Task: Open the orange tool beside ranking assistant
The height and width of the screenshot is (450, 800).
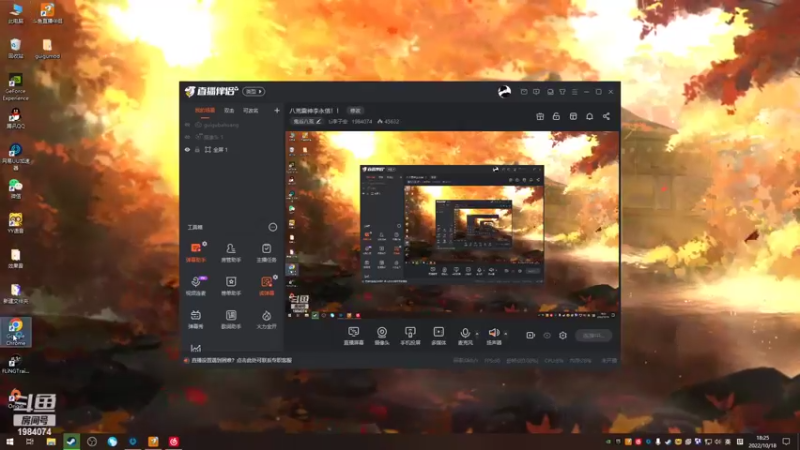Action: [x=266, y=286]
